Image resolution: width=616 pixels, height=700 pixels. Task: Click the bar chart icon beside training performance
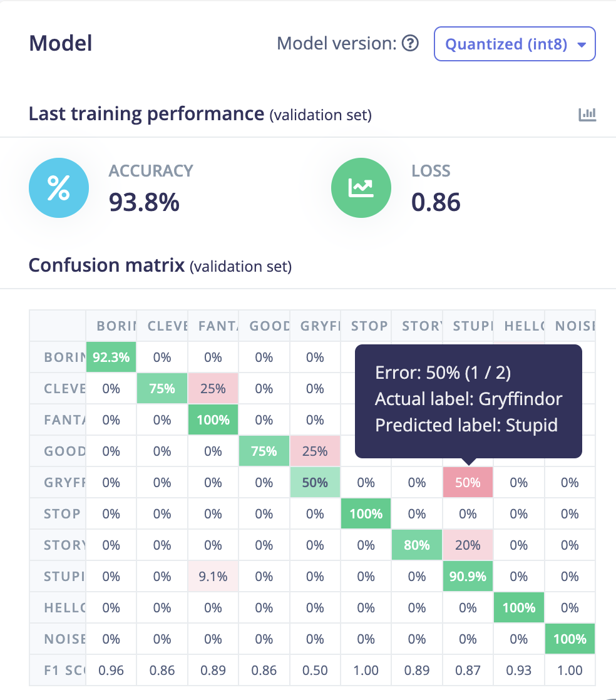click(x=588, y=115)
